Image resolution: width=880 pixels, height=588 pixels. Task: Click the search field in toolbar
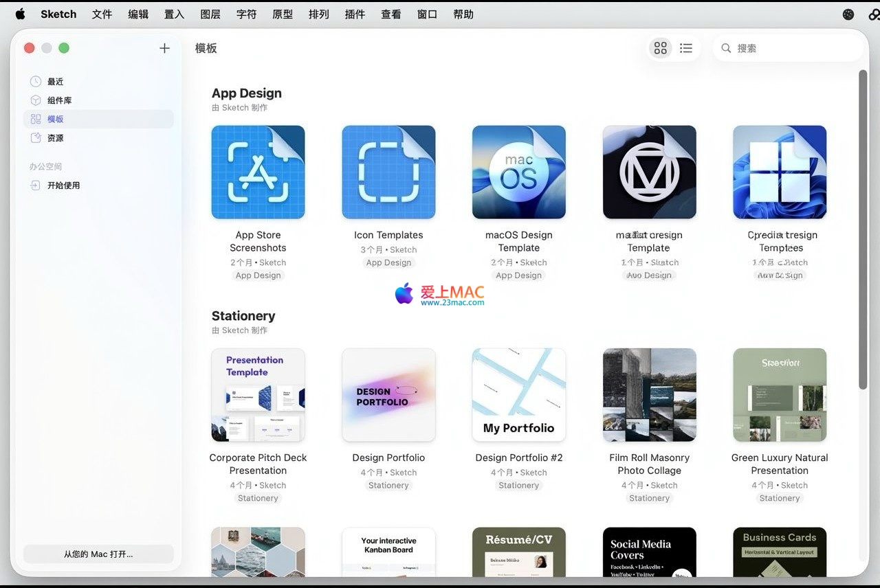click(x=791, y=48)
